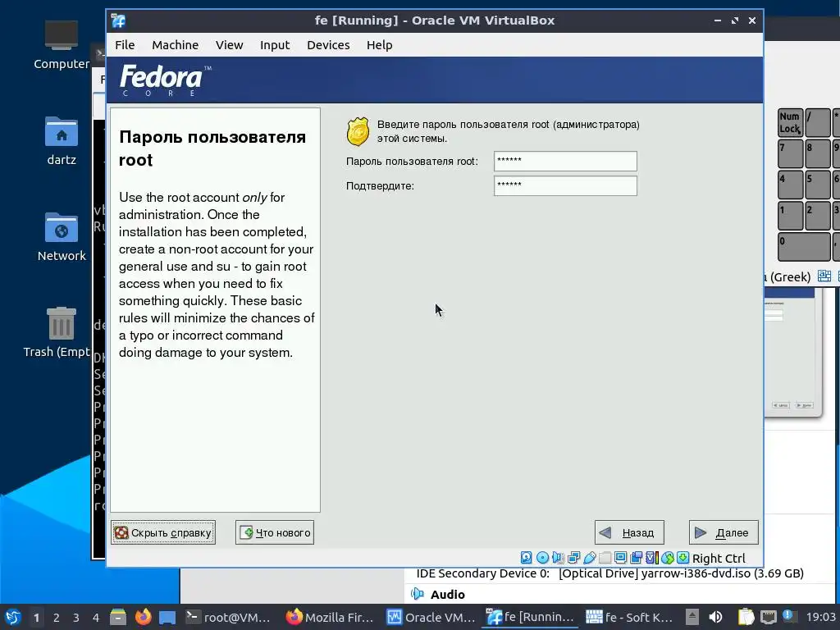Open the View menu

tap(230, 45)
